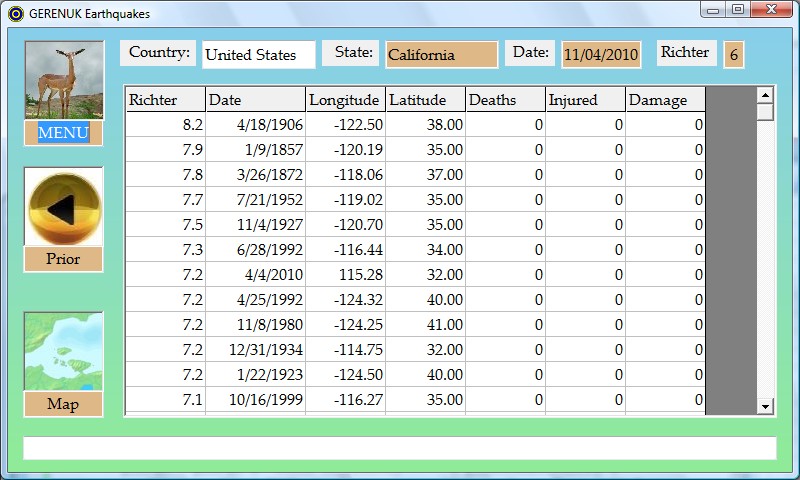Open the map thumbnail image
Viewport: 800px width, 480px height.
(64, 351)
